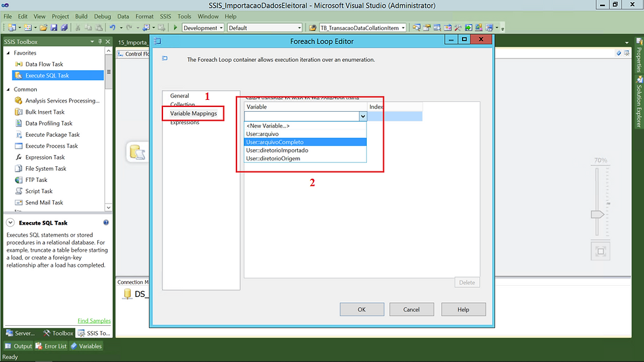Click the Start Page green arrow icon

pyautogui.click(x=469, y=28)
